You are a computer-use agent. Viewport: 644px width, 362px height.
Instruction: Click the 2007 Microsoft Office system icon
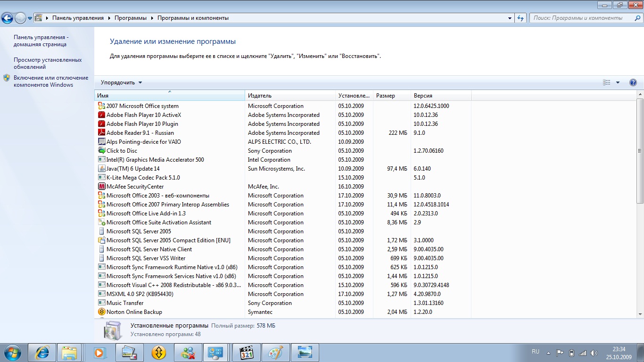point(101,106)
